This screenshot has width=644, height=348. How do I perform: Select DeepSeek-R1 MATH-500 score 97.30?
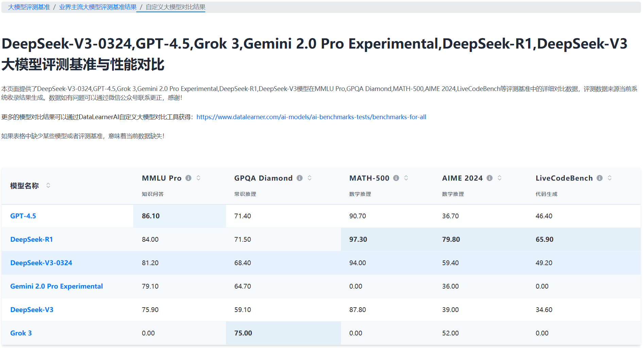tap(358, 239)
